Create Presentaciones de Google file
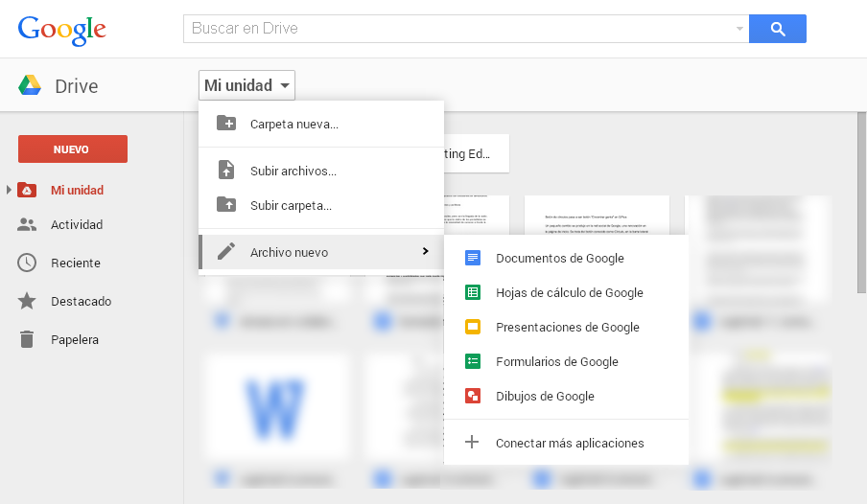This screenshot has height=504, width=867. (x=566, y=327)
